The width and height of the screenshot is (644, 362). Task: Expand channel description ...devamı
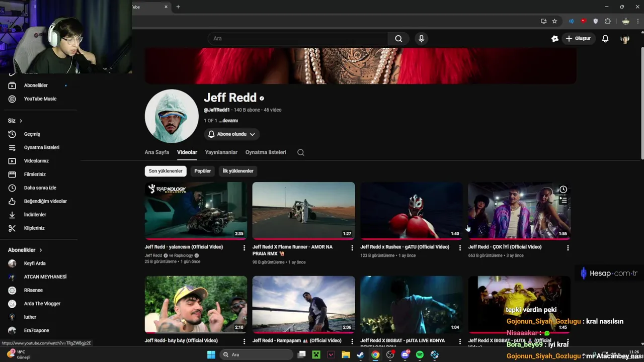tap(228, 121)
